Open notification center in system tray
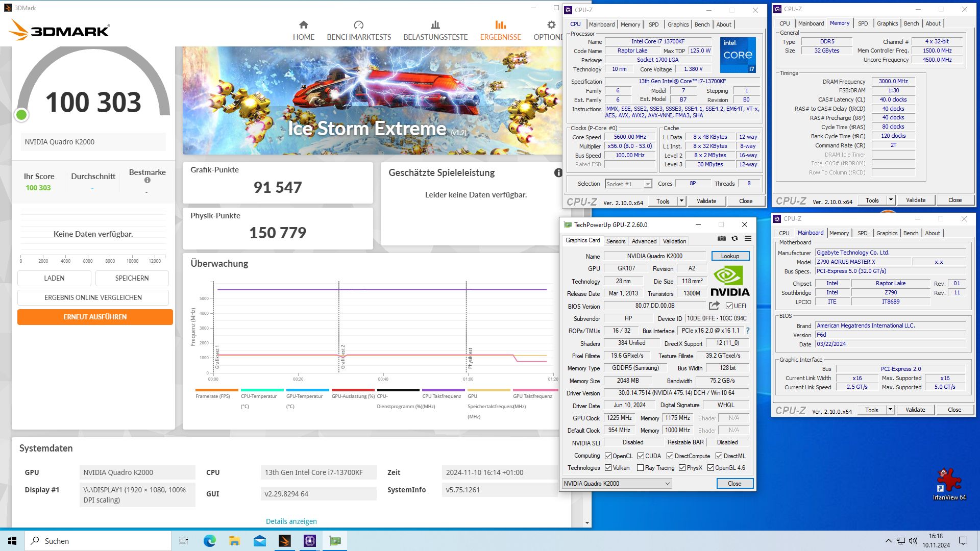Image resolution: width=980 pixels, height=551 pixels. click(963, 541)
